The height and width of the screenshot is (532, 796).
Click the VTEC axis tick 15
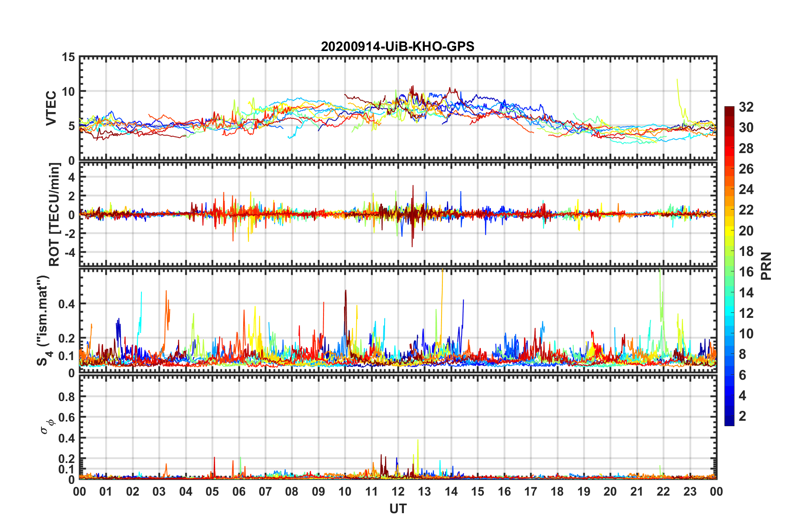[68, 57]
